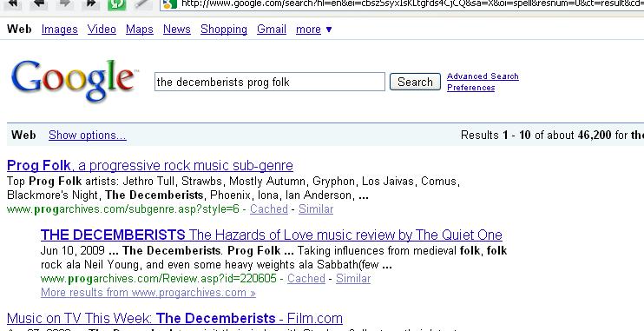
Task: Expand the 'more' dropdown in top navigation
Action: pyautogui.click(x=314, y=30)
